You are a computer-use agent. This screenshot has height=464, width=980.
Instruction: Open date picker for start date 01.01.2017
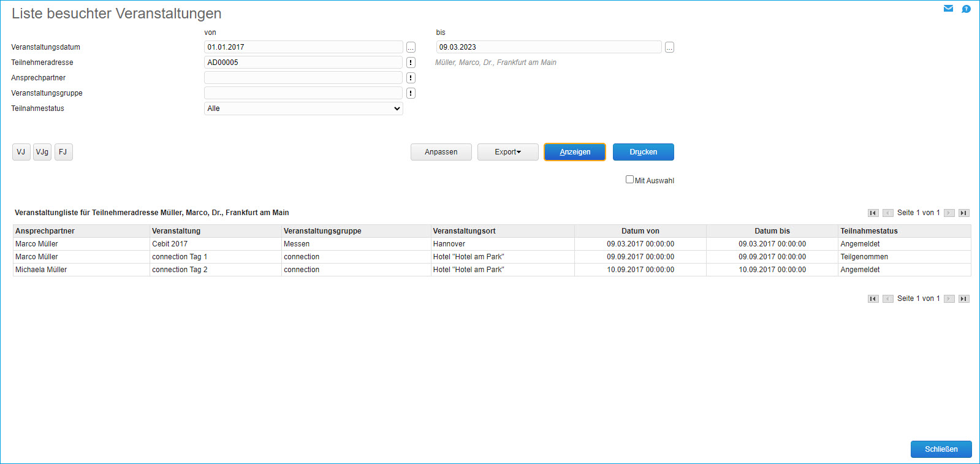(411, 47)
